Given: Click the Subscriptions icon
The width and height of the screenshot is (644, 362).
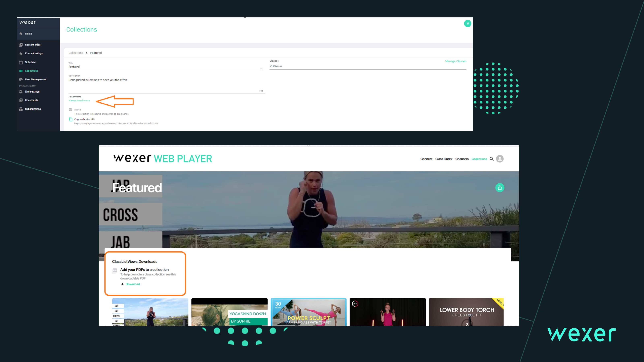Looking at the screenshot, I should [x=21, y=109].
